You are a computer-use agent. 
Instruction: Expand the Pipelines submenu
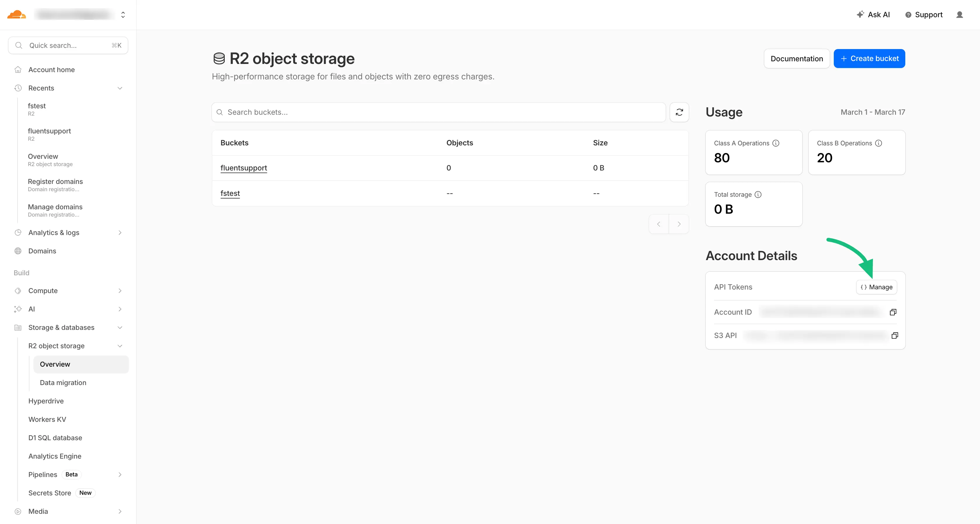[x=120, y=475]
